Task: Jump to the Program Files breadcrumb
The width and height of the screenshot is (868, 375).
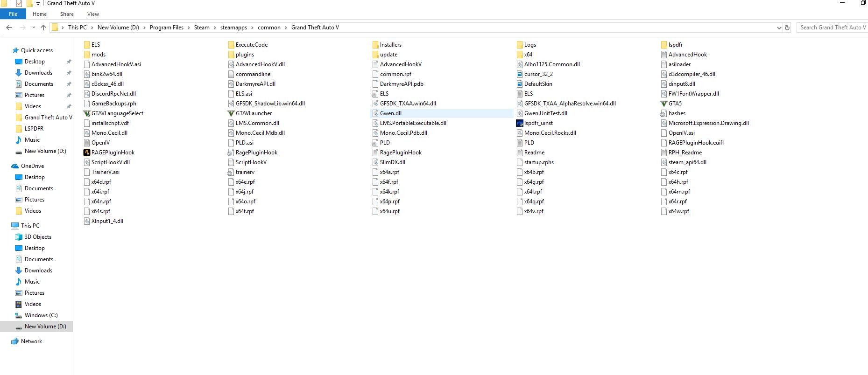Action: click(x=167, y=28)
